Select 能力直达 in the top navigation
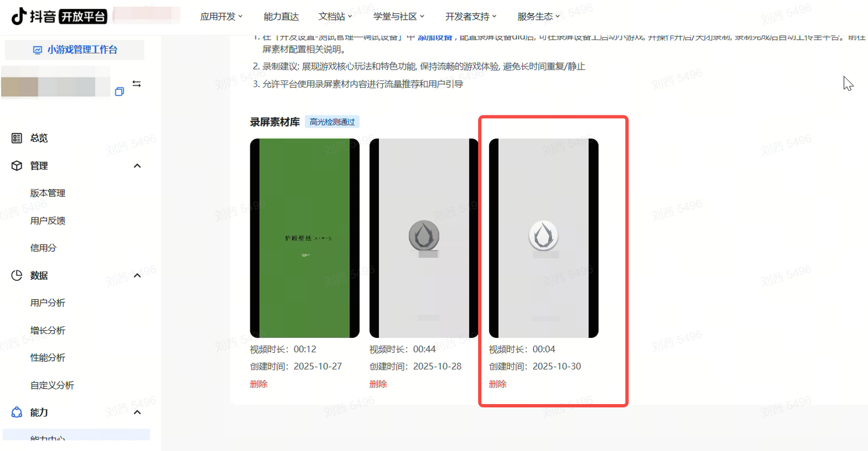Image resolution: width=868 pixels, height=451 pixels. 281,17
